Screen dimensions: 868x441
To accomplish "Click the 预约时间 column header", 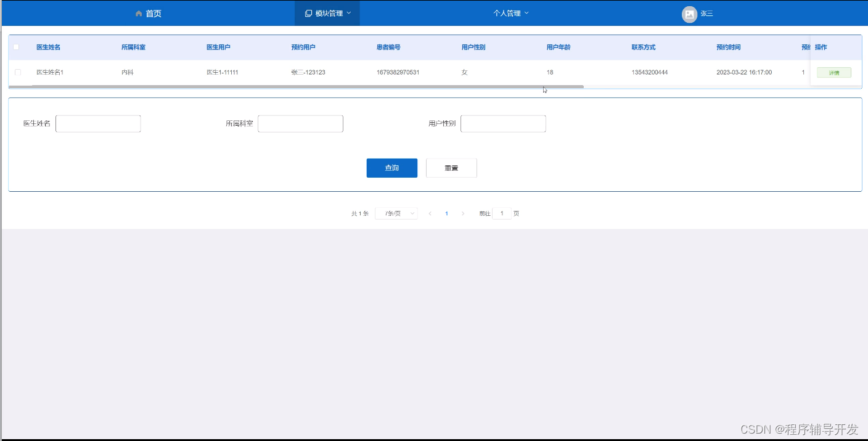I will (x=729, y=47).
